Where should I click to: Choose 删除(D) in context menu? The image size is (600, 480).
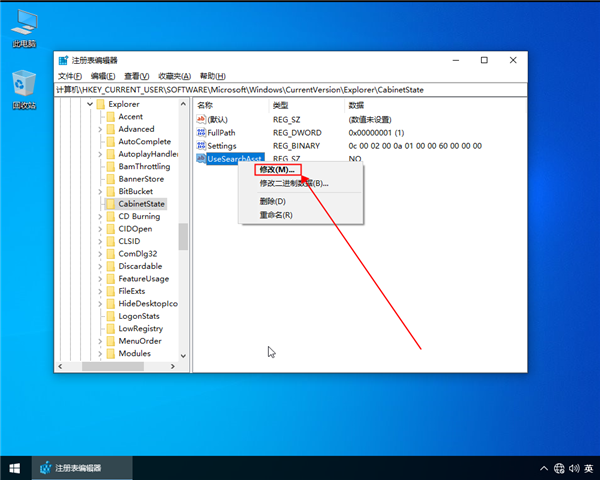[x=272, y=201]
